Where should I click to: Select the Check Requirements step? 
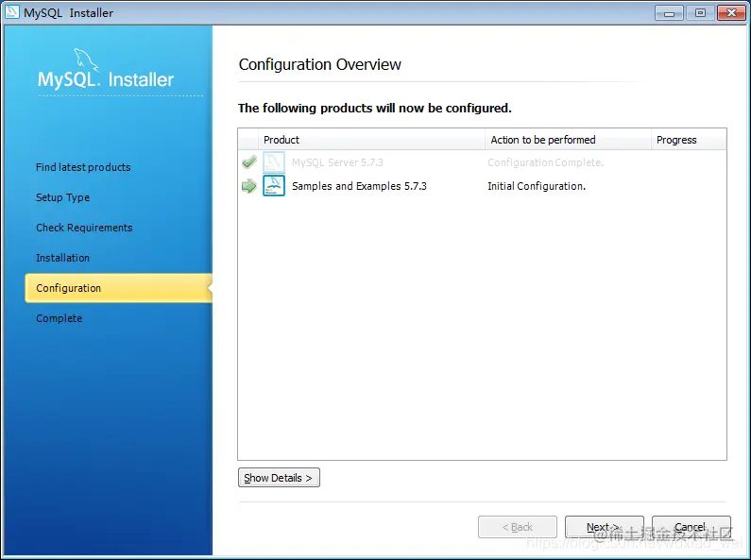coord(84,228)
